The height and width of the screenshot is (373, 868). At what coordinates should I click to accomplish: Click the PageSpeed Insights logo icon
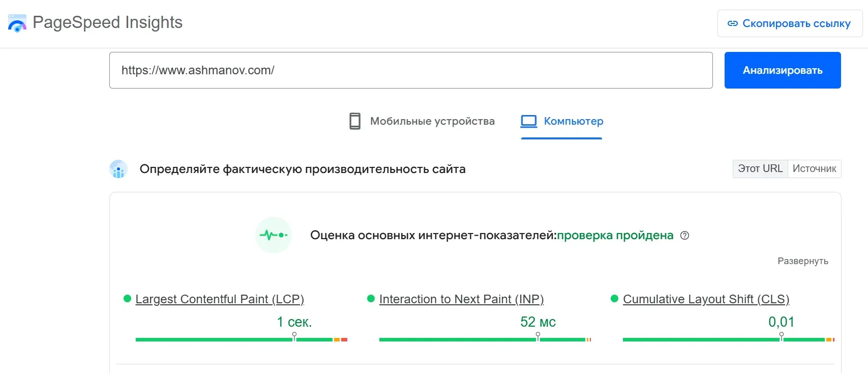(17, 23)
